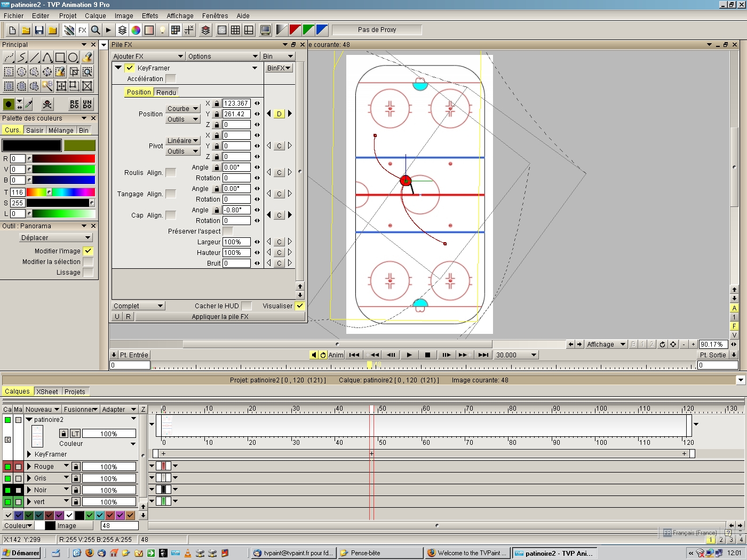Open the Fenêtres menu

click(x=215, y=15)
